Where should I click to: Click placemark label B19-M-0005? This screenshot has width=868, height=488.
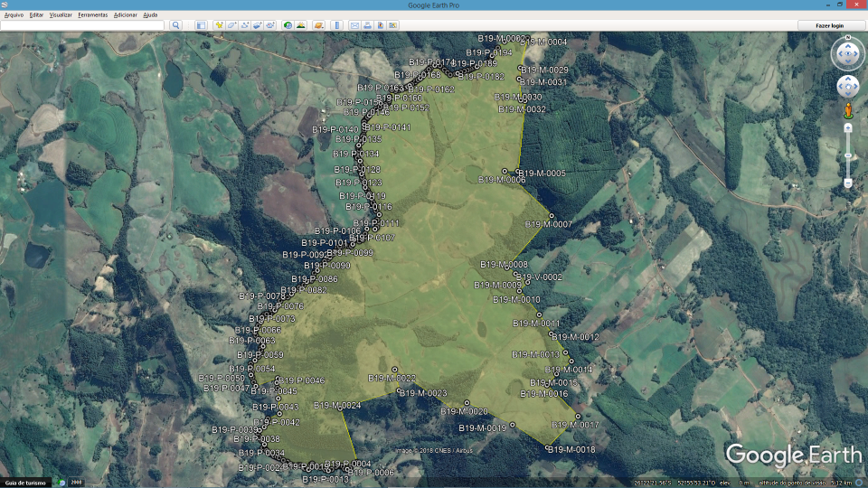542,174
